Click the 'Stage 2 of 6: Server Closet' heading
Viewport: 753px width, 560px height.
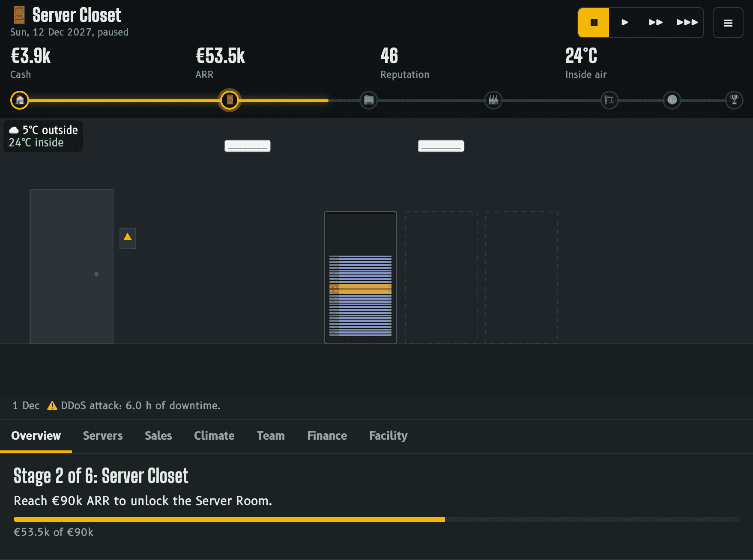point(101,476)
